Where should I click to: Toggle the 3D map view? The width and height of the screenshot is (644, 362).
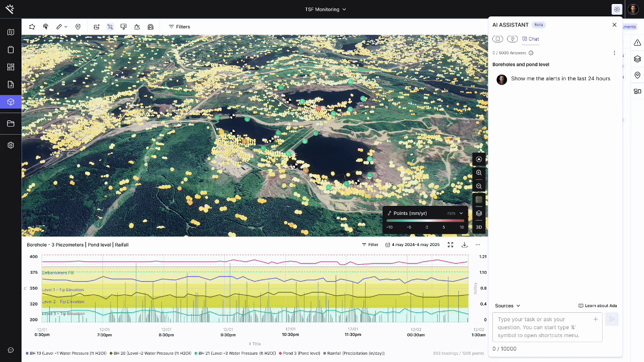(x=479, y=227)
